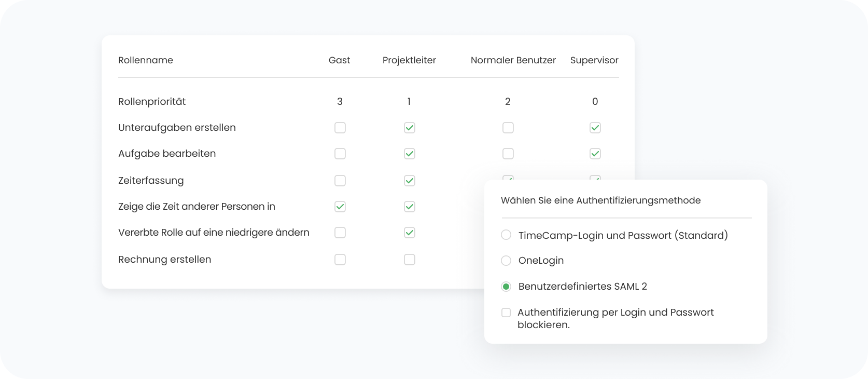Uncheck Vererbte Rolle ändern for Projektleiter
The height and width of the screenshot is (379, 868).
pyautogui.click(x=409, y=233)
